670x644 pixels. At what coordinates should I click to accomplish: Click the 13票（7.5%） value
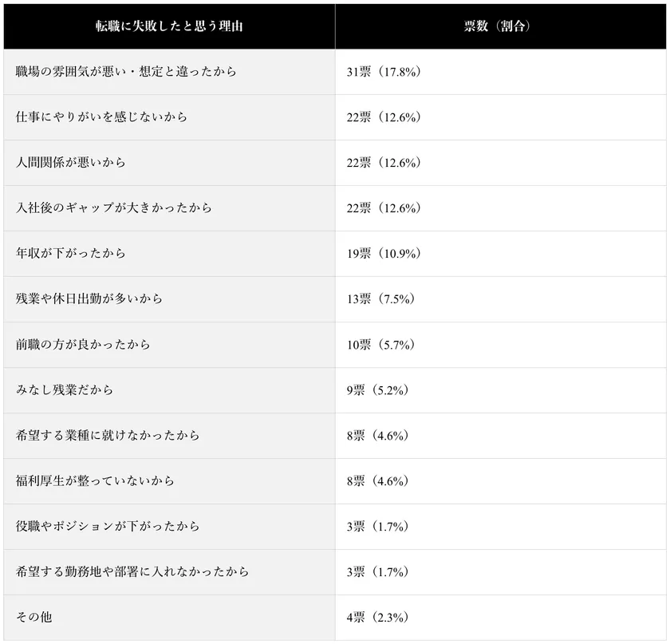(380, 299)
